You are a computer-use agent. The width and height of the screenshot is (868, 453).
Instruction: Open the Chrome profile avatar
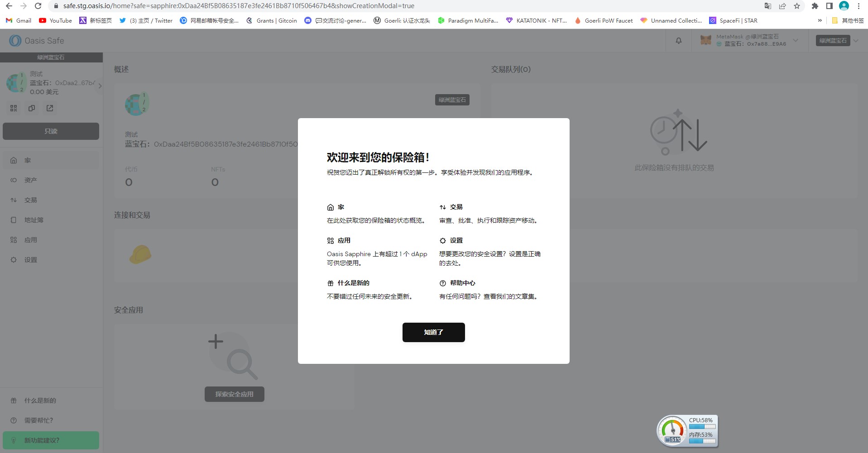pos(844,6)
